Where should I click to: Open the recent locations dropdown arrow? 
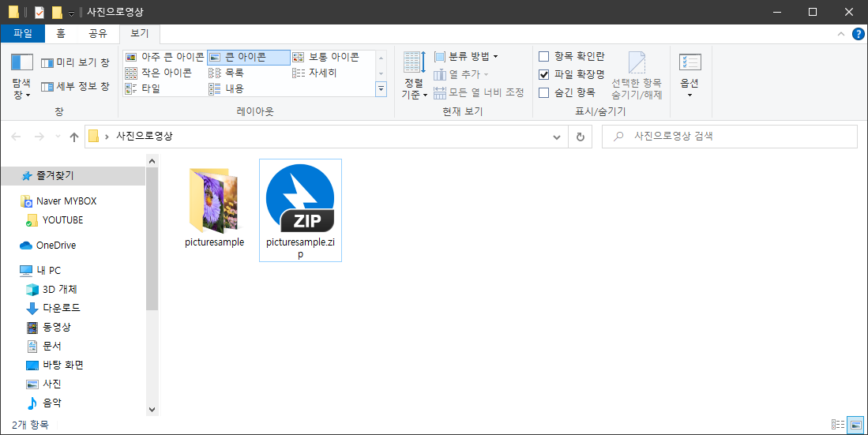click(58, 137)
